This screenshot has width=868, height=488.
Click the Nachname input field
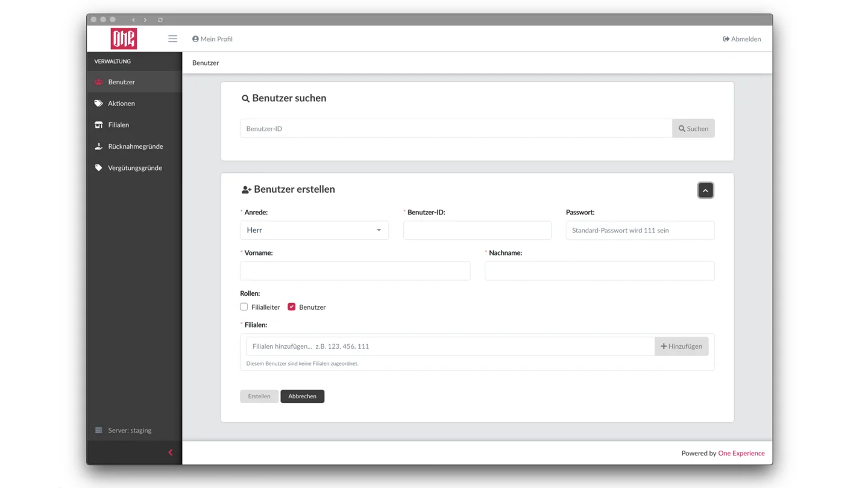click(x=599, y=271)
